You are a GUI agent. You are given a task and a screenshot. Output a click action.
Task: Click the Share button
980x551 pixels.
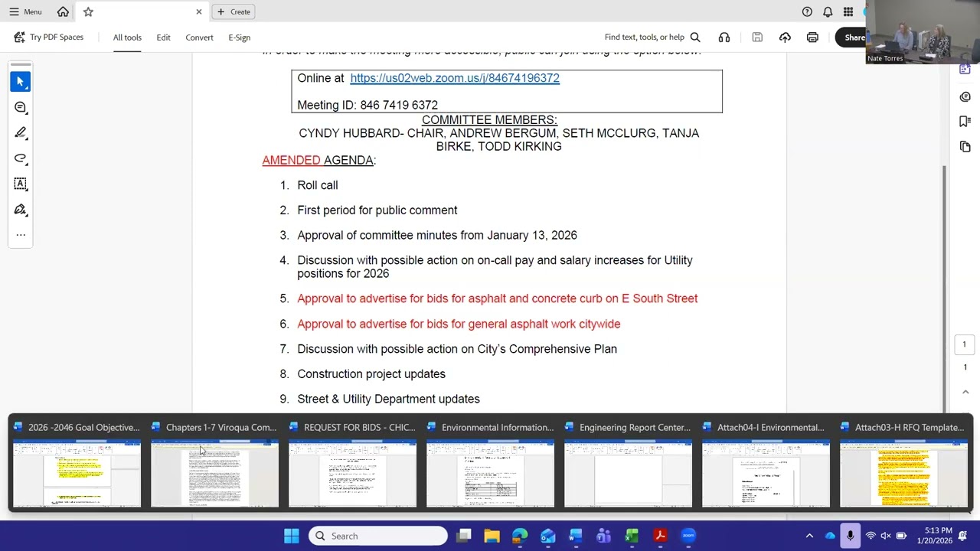click(852, 37)
